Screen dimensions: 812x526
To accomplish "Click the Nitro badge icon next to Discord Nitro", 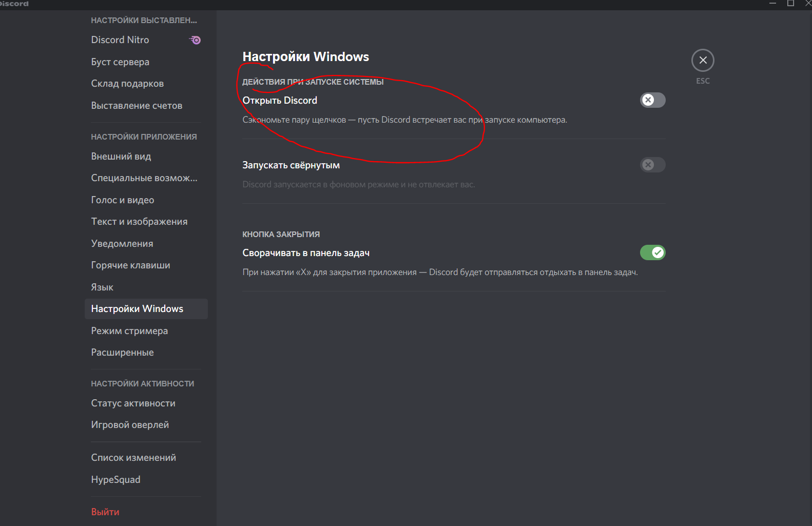I will pyautogui.click(x=195, y=40).
